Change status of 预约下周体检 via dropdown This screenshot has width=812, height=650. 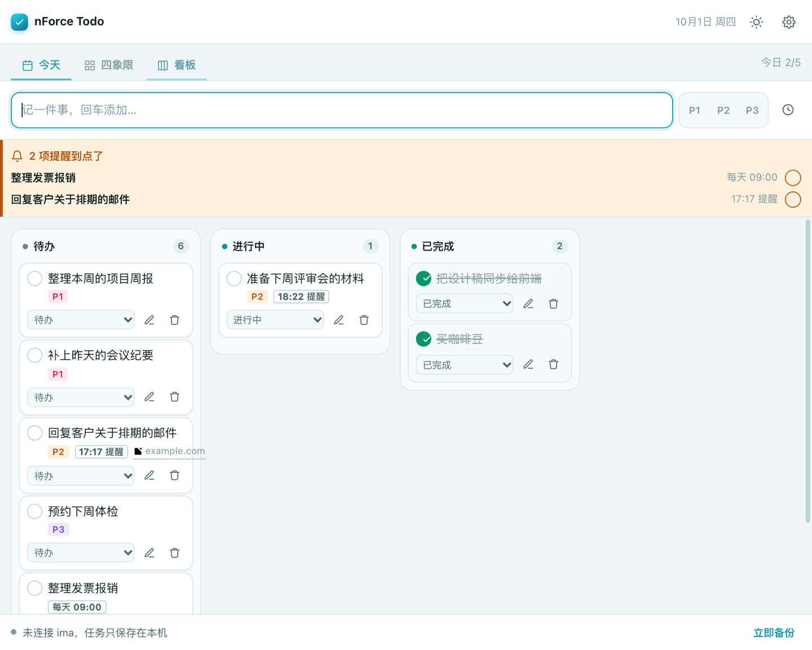(81, 553)
